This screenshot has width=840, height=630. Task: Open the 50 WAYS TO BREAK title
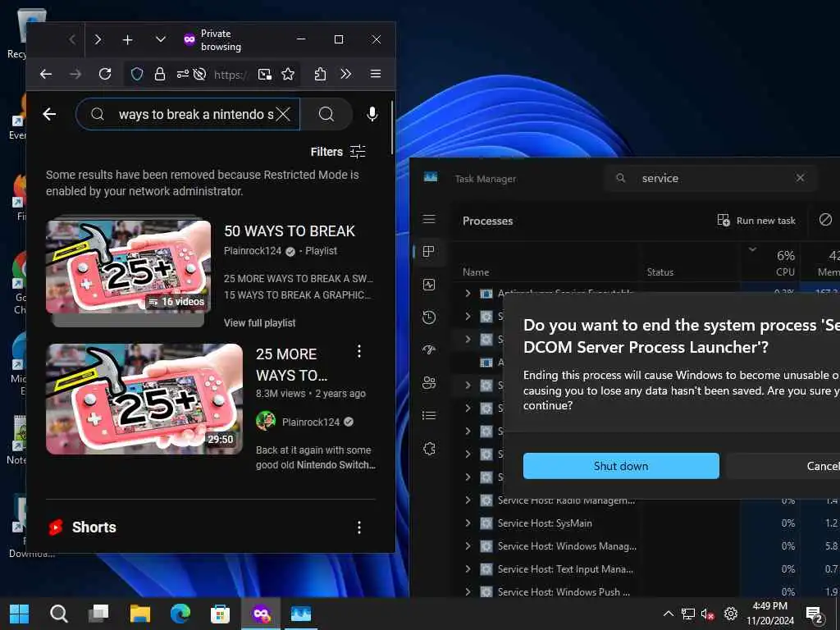click(290, 231)
